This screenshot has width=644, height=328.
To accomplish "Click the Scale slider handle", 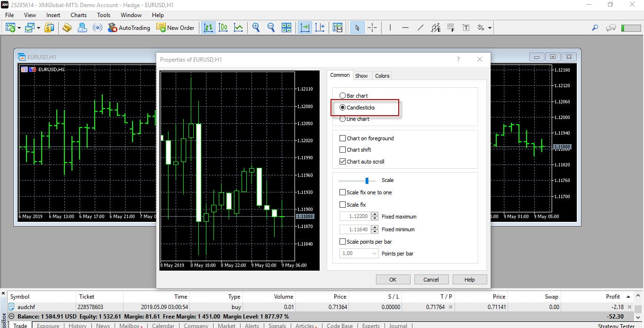I will point(367,181).
